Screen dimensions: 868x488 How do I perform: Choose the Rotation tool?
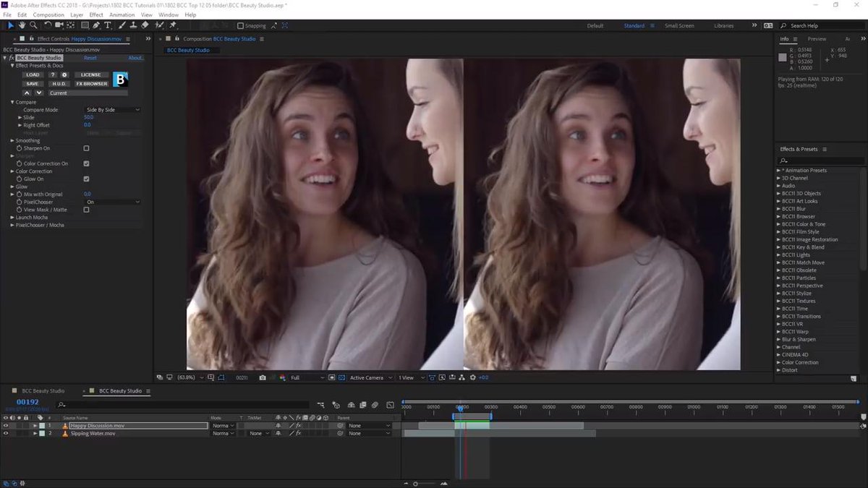(47, 25)
